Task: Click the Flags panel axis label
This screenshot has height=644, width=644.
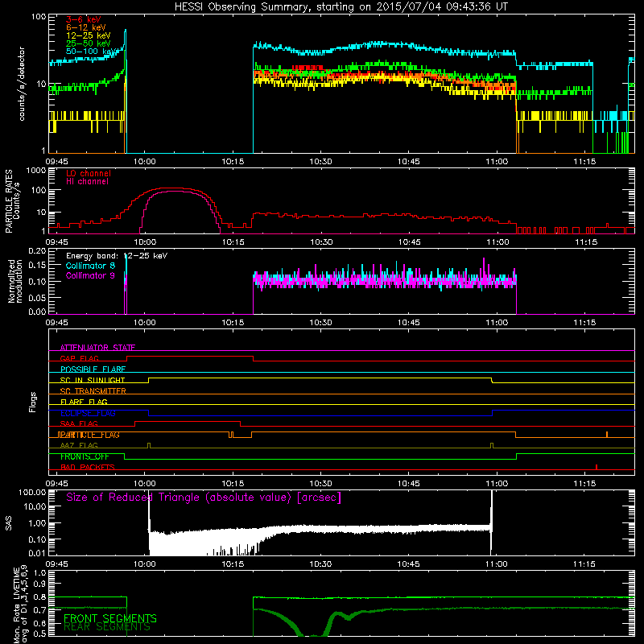Action: [x=33, y=402]
